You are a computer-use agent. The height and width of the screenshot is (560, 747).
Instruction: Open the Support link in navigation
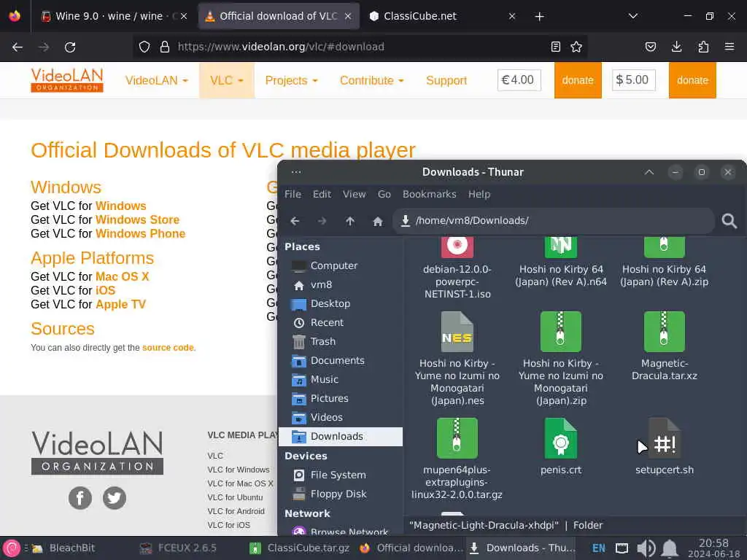446,80
